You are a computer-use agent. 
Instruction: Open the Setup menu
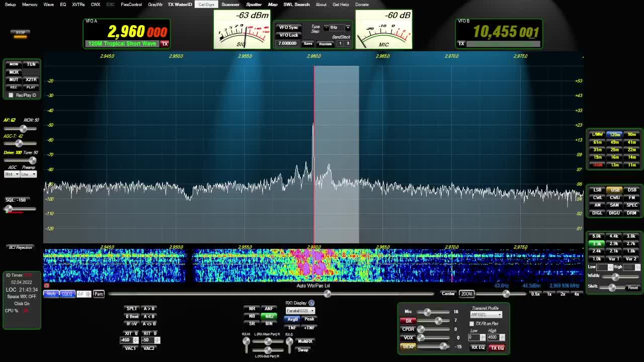[10, 5]
